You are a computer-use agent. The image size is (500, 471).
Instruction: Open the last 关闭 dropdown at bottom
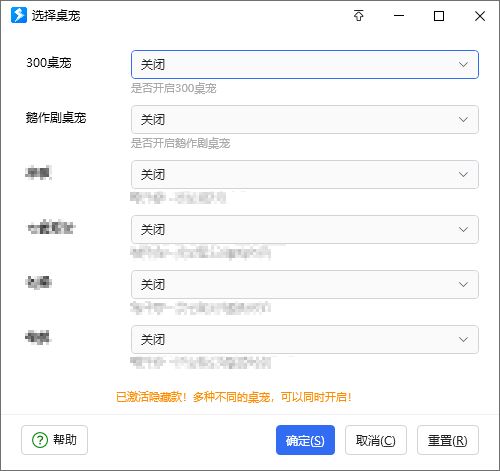pos(305,339)
